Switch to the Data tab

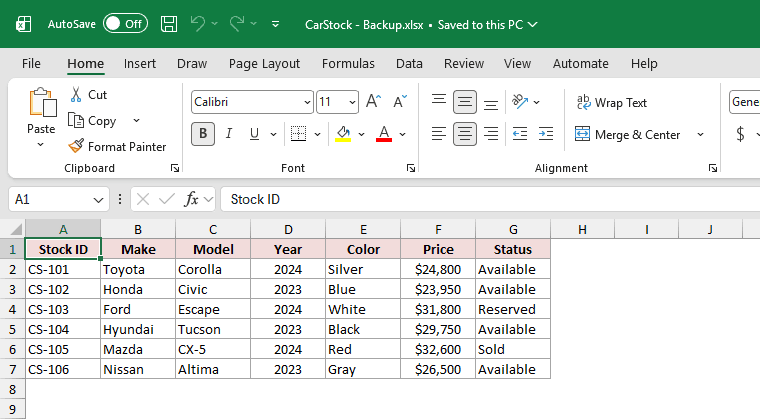[409, 64]
